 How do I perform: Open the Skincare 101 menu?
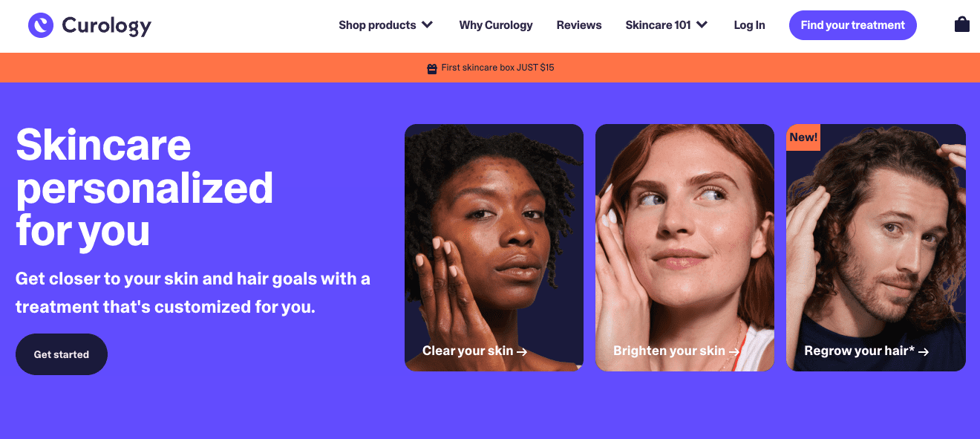[658, 25]
